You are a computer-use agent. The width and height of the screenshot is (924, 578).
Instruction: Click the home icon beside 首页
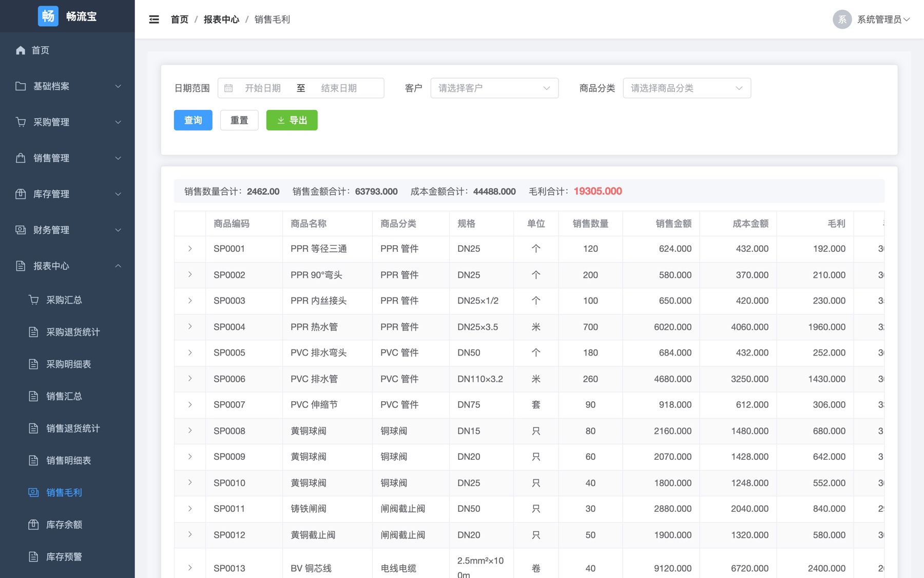click(21, 50)
